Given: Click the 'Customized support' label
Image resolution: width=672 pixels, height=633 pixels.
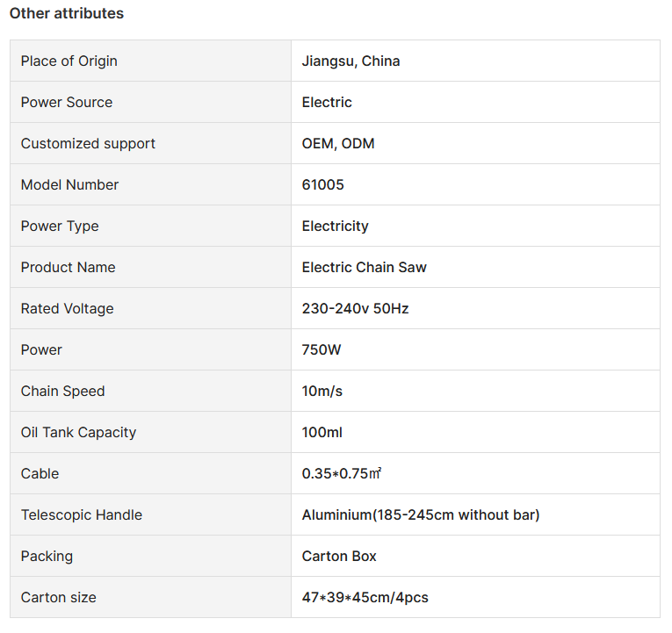Looking at the screenshot, I should click(x=88, y=143).
